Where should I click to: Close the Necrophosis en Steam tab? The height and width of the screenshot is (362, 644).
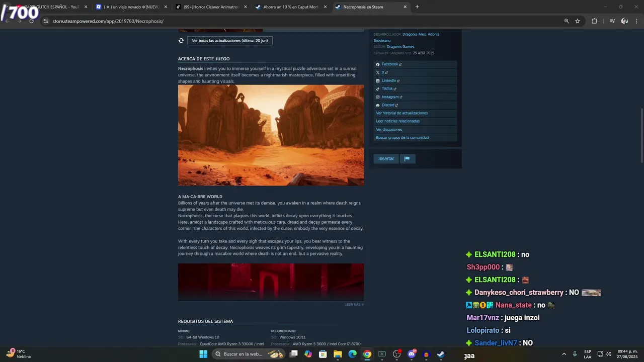pyautogui.click(x=405, y=7)
